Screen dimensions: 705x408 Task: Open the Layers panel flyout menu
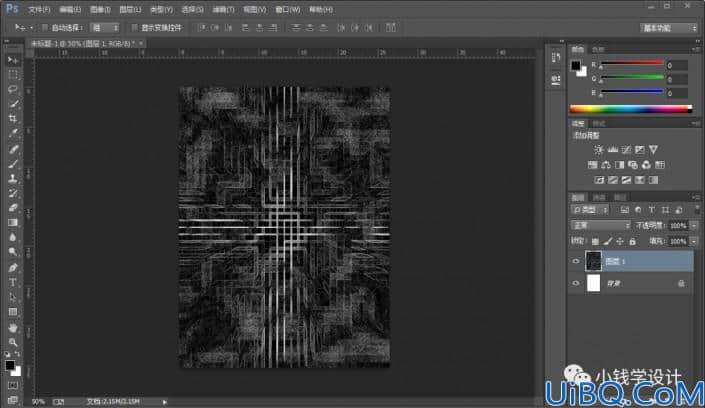pyautogui.click(x=696, y=197)
